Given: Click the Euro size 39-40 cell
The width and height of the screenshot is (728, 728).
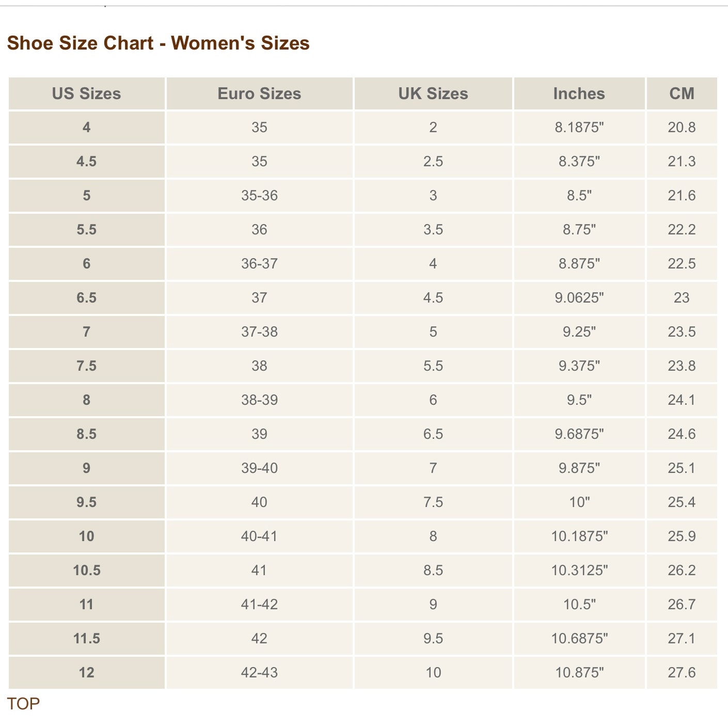Looking at the screenshot, I should pyautogui.click(x=259, y=468).
